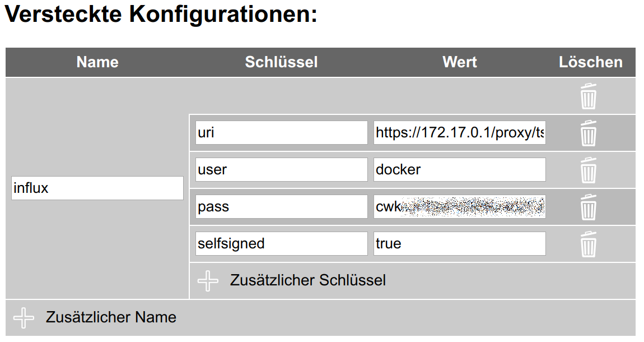Screen dimensions: 644x342
Task: Remove the selfsigned key row
Action: tap(588, 244)
